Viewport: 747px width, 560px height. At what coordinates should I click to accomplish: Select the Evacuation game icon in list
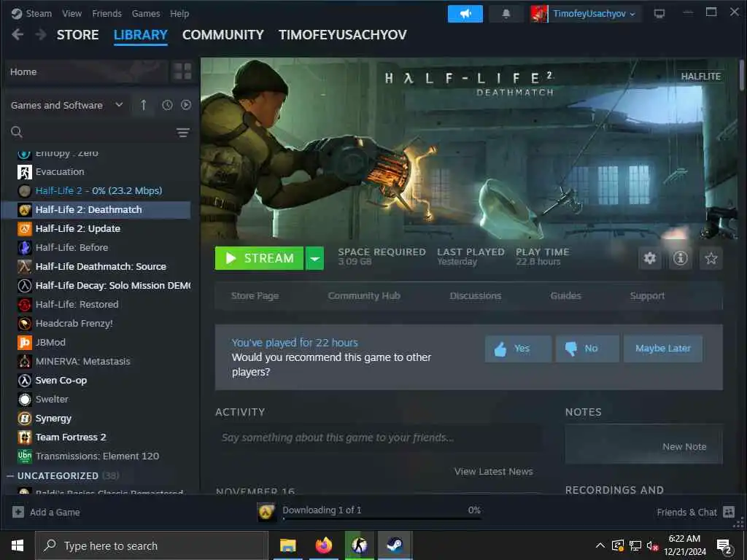click(25, 172)
